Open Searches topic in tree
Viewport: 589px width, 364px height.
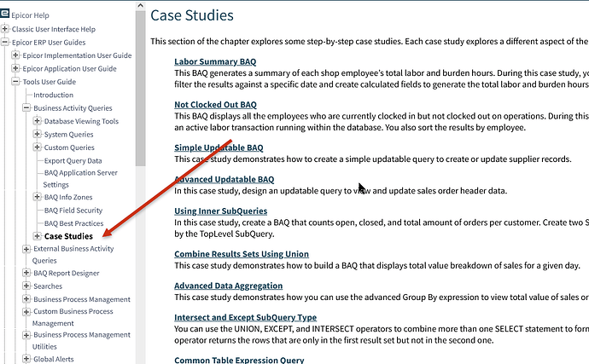click(48, 286)
